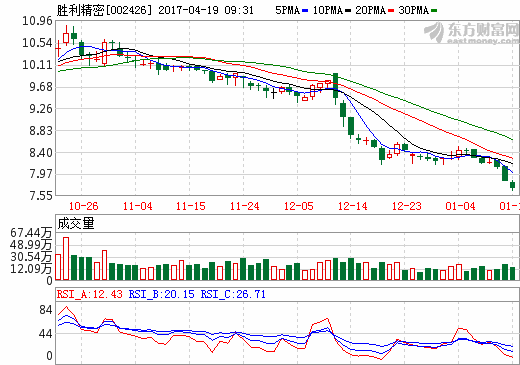Click the 10.11 price axis label

(x=37, y=65)
